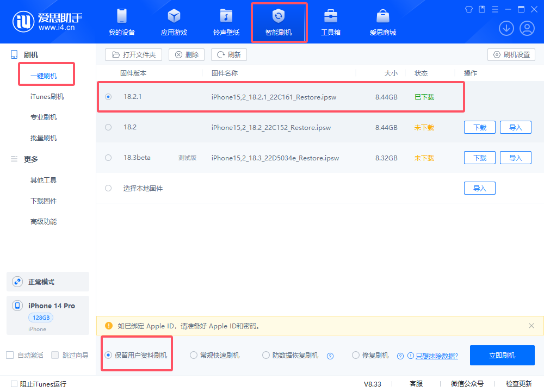Image resolution: width=544 pixels, height=392 pixels.
Task: Visit the 爱思商城 store
Action: 382,22
